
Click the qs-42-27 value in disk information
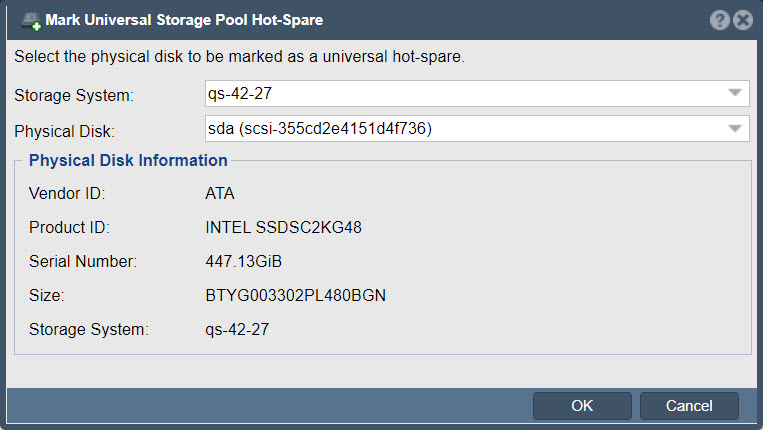[x=237, y=329]
